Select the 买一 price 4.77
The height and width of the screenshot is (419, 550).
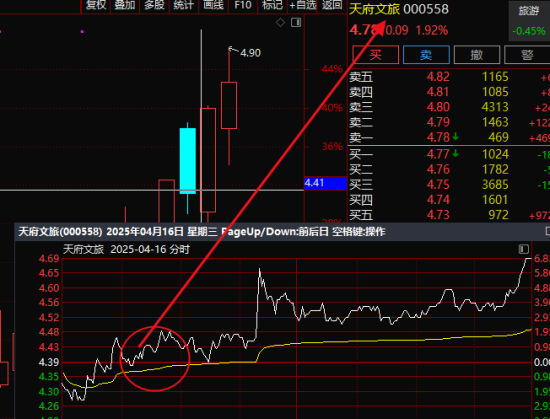(x=438, y=154)
